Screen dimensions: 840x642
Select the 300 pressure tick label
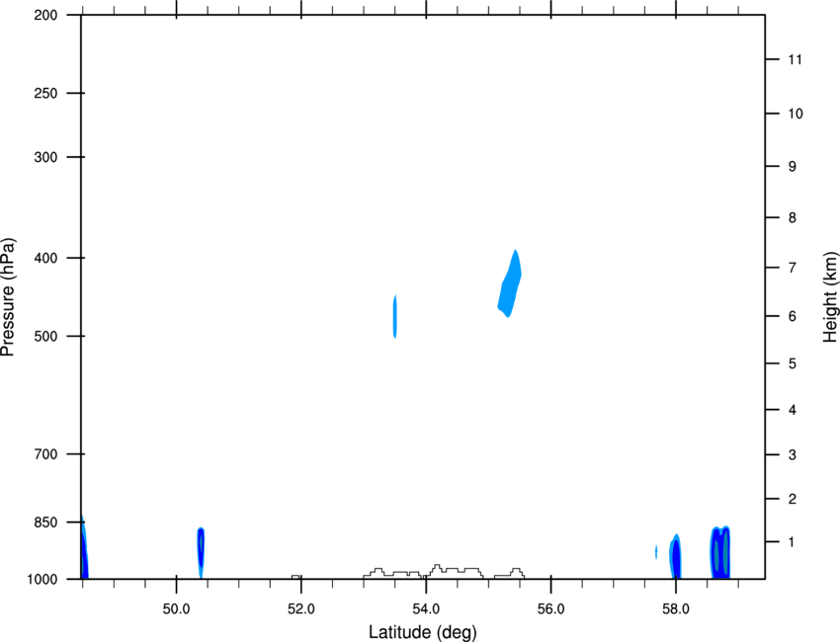pyautogui.click(x=45, y=157)
